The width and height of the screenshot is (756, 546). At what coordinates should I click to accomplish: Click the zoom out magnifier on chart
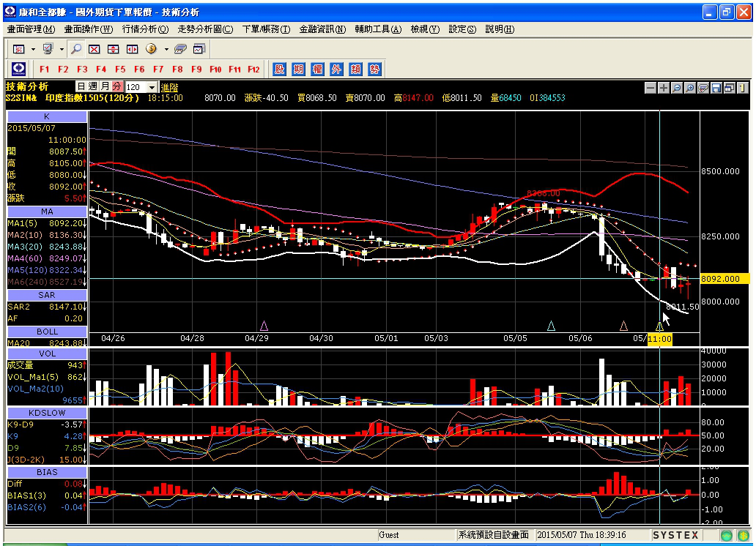(x=676, y=88)
